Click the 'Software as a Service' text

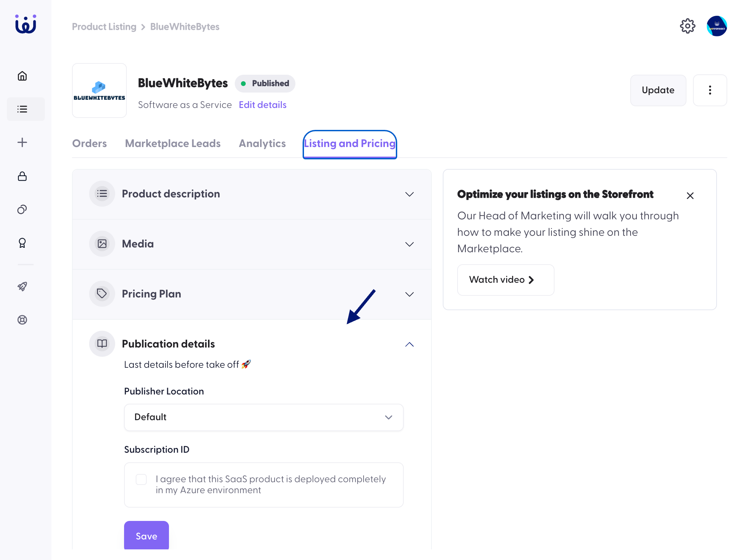click(185, 105)
